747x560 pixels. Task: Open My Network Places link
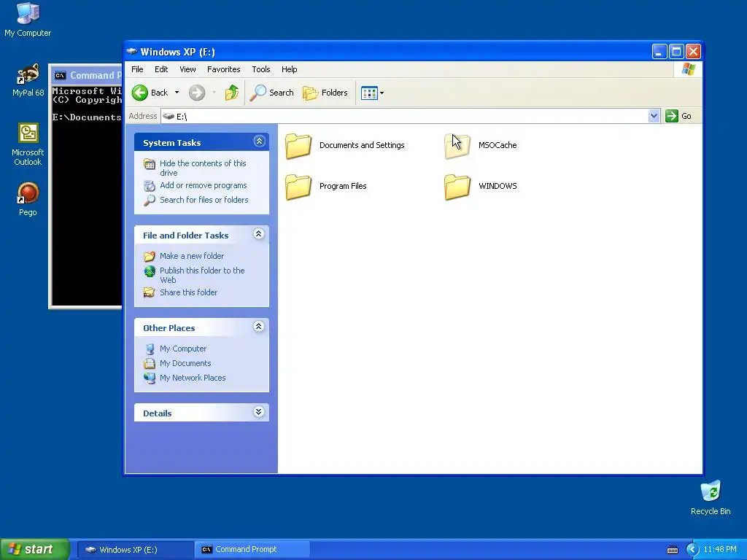tap(193, 378)
